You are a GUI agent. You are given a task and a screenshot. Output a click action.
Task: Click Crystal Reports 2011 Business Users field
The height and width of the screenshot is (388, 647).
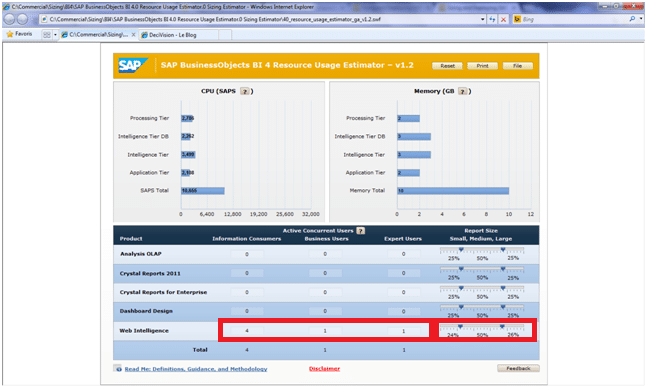(325, 273)
